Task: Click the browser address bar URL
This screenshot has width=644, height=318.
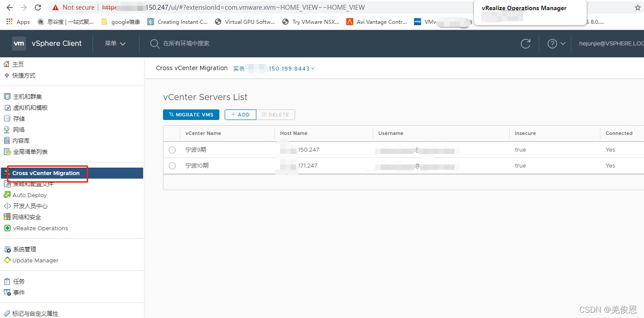Action: pyautogui.click(x=233, y=7)
